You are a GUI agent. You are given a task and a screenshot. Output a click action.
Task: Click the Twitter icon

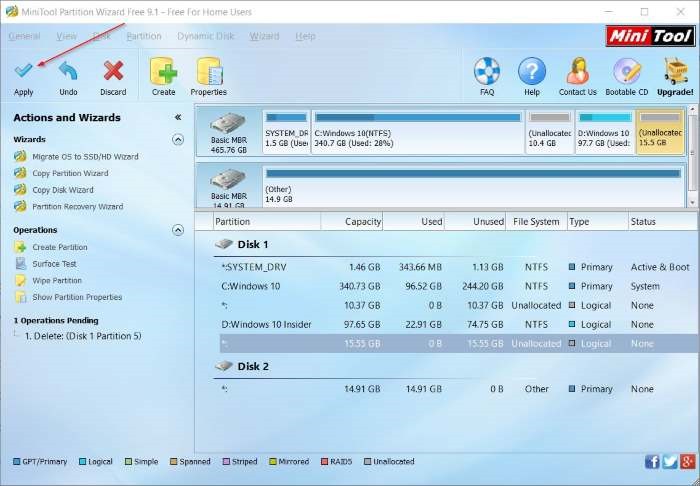point(670,461)
